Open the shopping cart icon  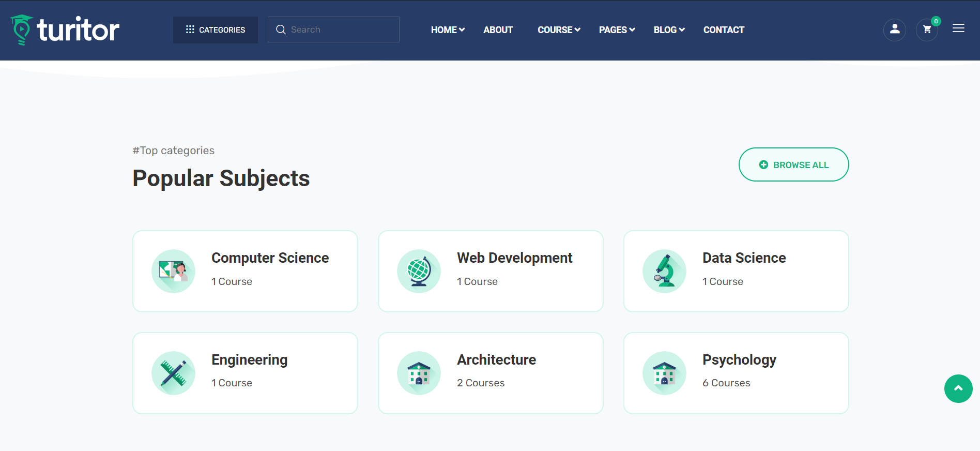point(927,30)
